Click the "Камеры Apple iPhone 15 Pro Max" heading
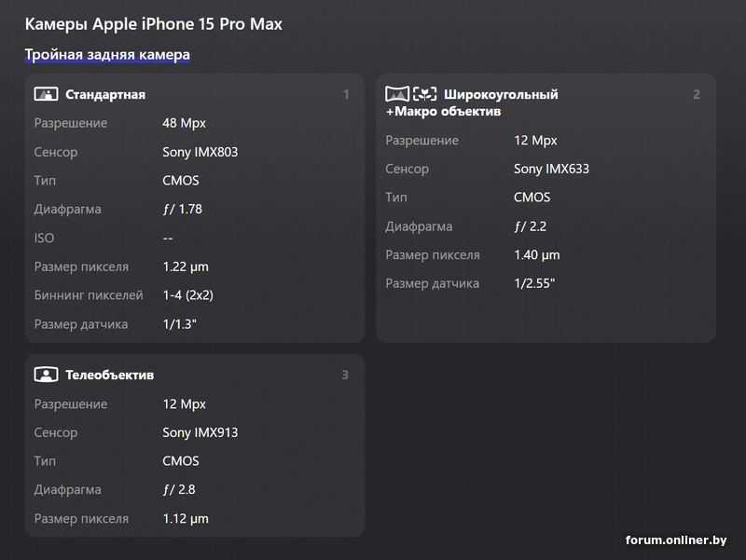The width and height of the screenshot is (746, 560). click(154, 24)
